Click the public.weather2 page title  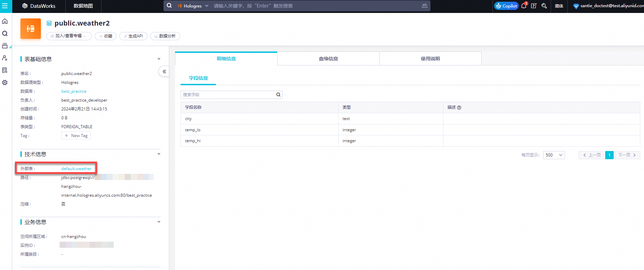pyautogui.click(x=82, y=23)
